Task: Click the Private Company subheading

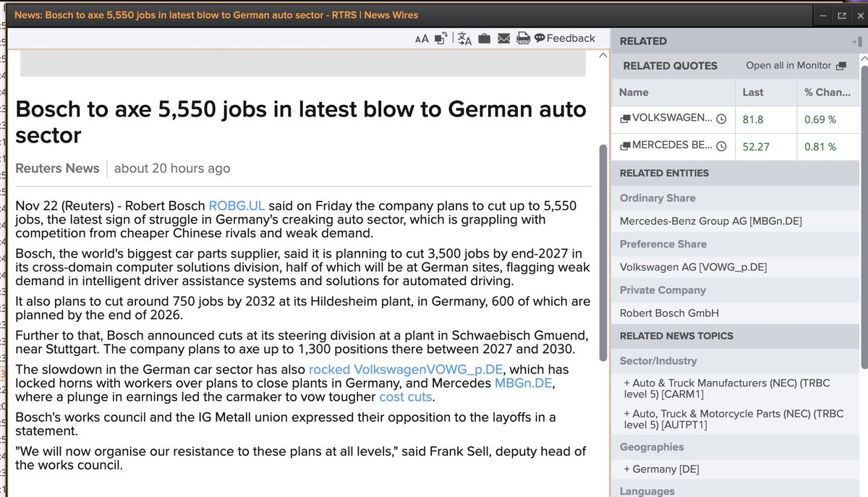Action: [663, 290]
